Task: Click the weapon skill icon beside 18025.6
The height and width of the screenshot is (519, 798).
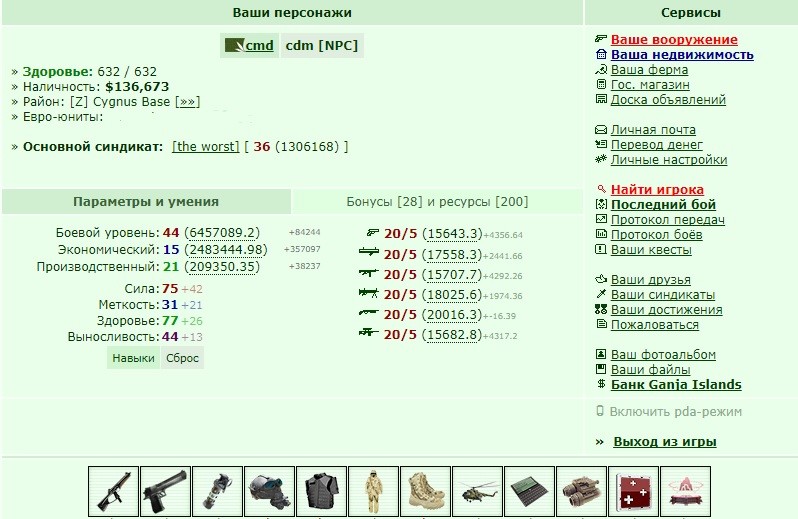Action: [369, 293]
